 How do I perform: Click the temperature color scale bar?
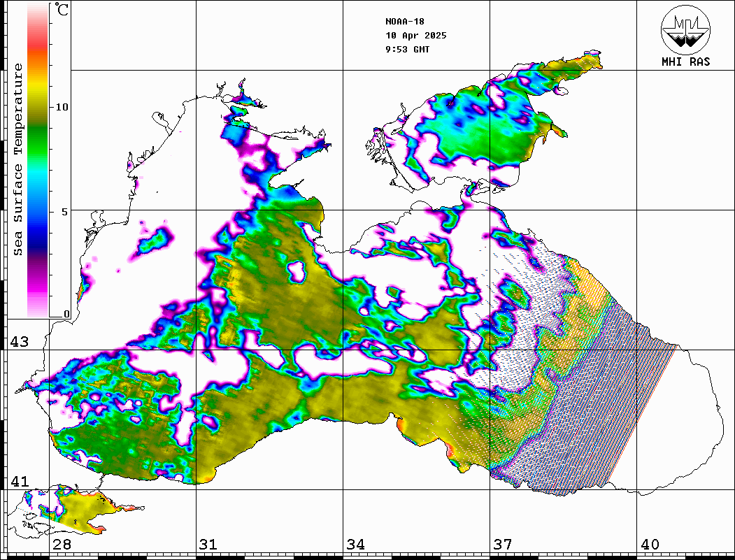[38, 160]
